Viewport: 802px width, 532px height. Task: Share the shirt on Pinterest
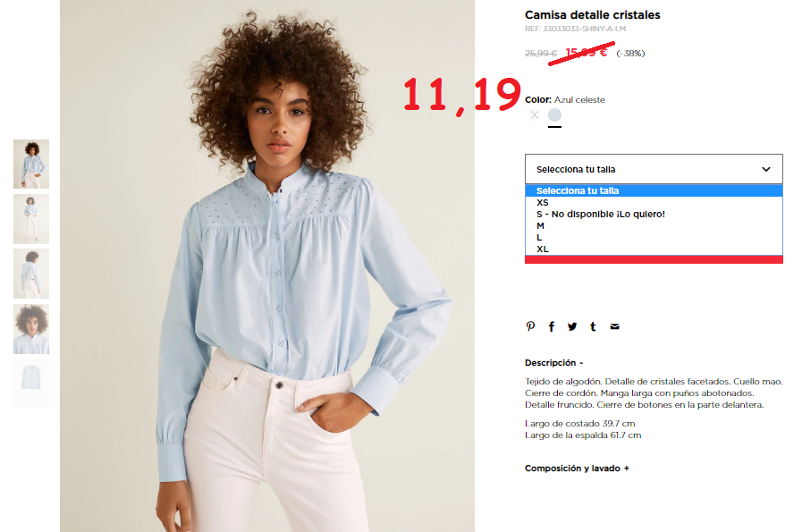click(530, 326)
